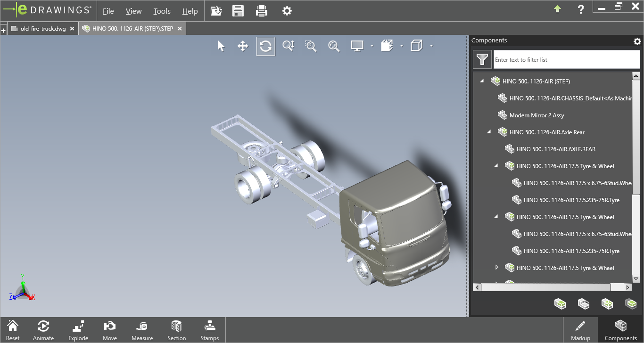Open the Stamps tool
The height and width of the screenshot is (343, 644).
coord(209,330)
